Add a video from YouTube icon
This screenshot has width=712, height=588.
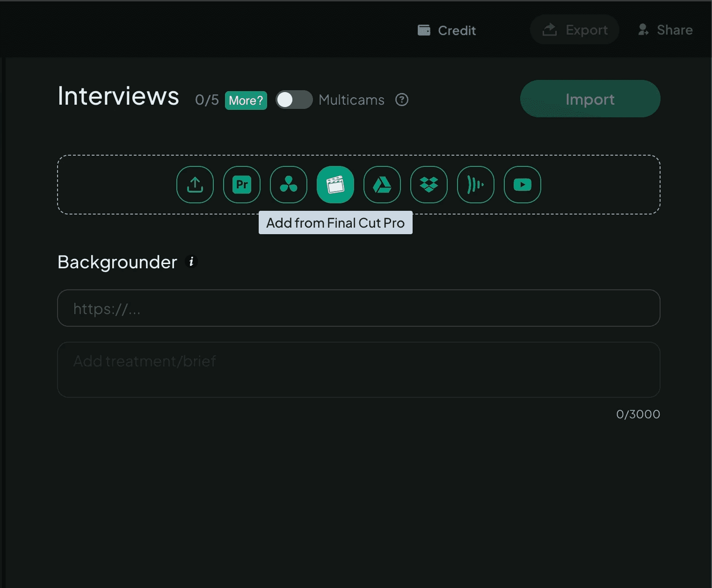point(523,185)
